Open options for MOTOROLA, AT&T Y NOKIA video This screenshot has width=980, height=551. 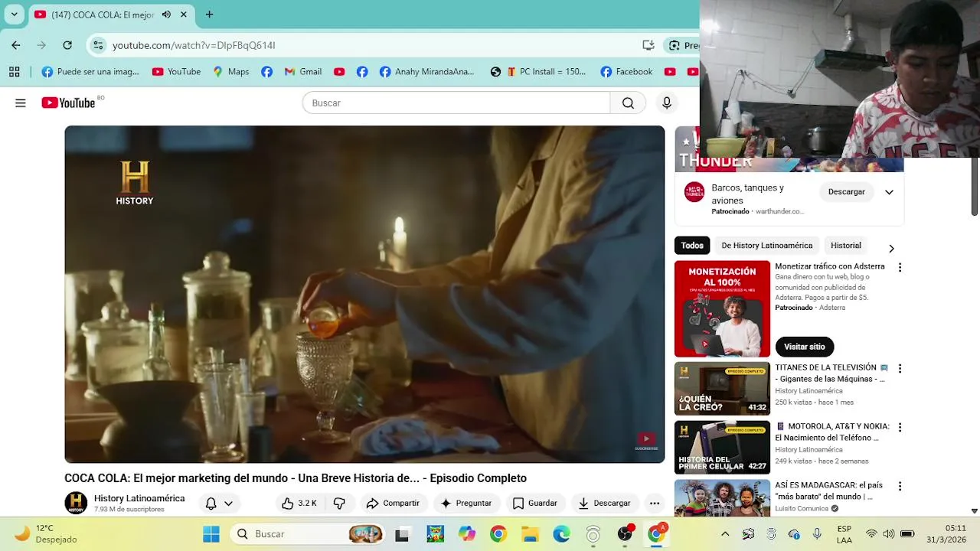pos(900,427)
